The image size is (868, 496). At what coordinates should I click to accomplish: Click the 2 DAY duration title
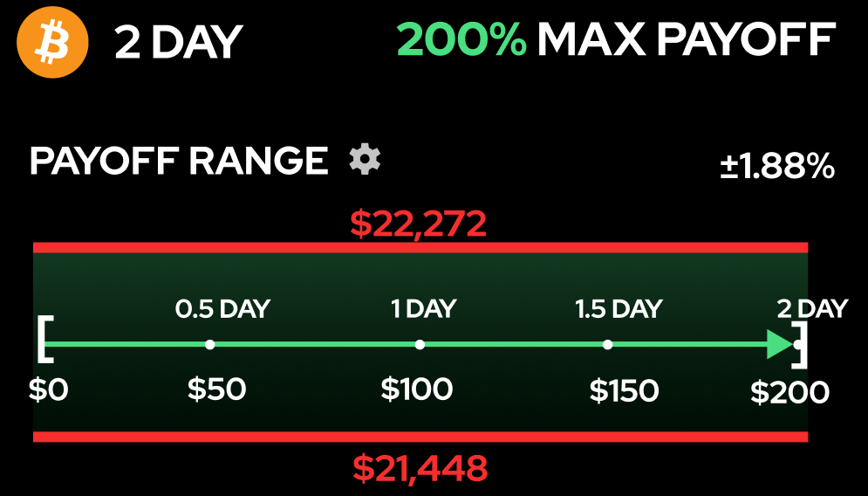179,42
